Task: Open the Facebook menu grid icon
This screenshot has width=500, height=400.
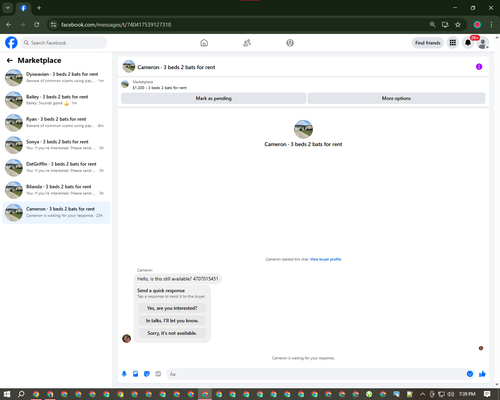Action: click(453, 43)
